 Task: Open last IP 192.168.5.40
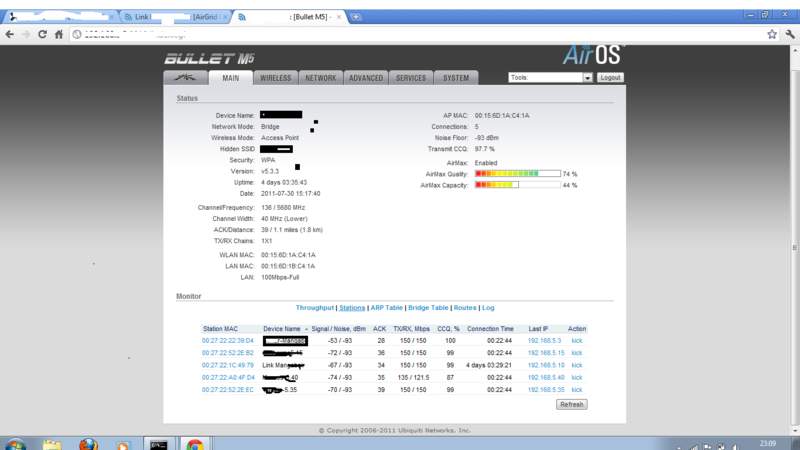[546, 378]
